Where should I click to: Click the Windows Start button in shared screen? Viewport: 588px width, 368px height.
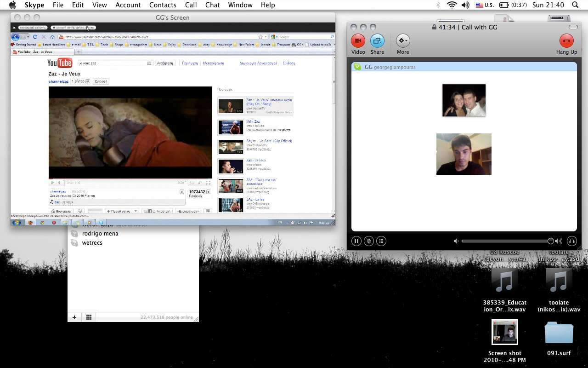click(x=17, y=222)
